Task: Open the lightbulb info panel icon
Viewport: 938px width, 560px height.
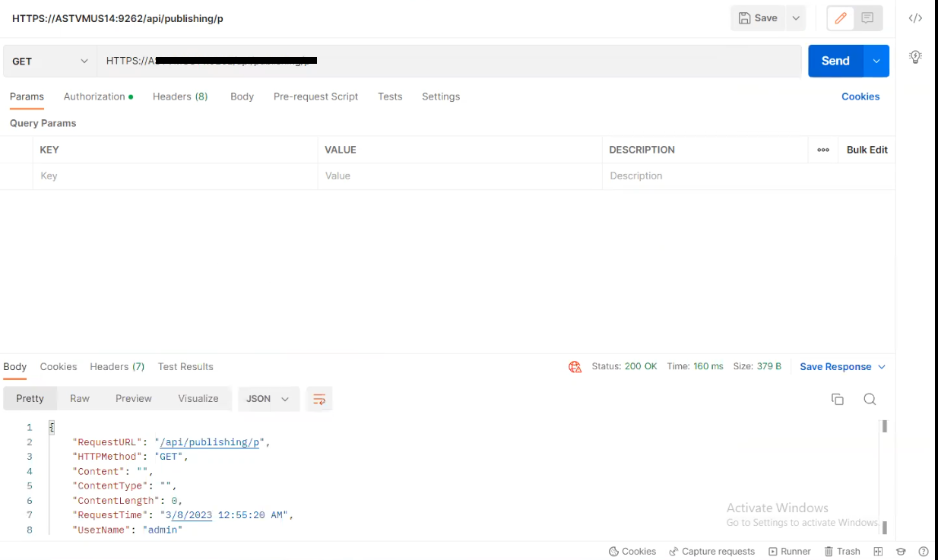Action: pyautogui.click(x=915, y=57)
